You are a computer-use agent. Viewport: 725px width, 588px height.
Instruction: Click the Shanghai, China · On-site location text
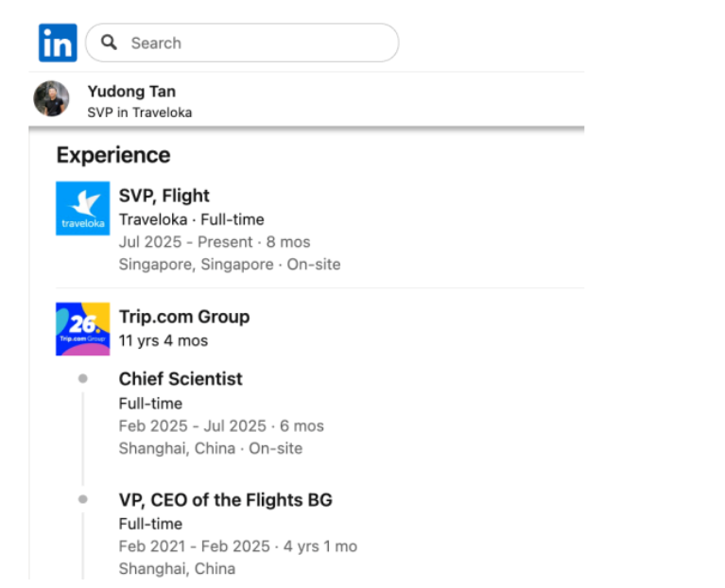coord(210,448)
